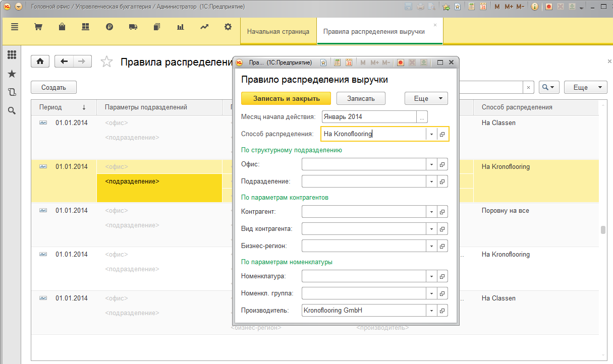Click Контрагент input field
Viewport: 613px width, 364px height.
click(x=364, y=212)
